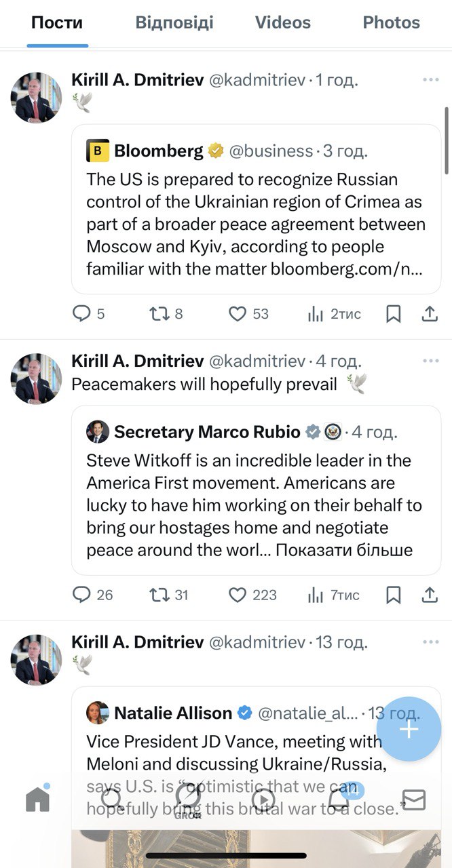Screen dimensions: 452x868
Task: Share the post quoting Bloomberg
Action: click(429, 314)
